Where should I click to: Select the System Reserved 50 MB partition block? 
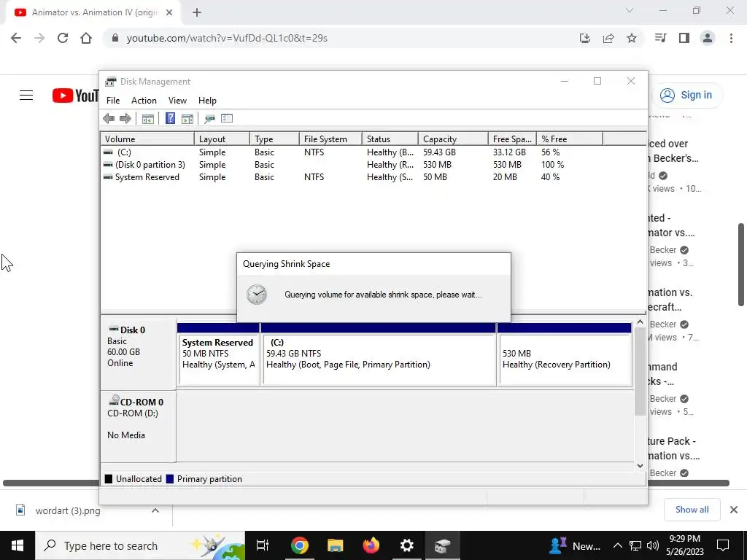(x=219, y=354)
